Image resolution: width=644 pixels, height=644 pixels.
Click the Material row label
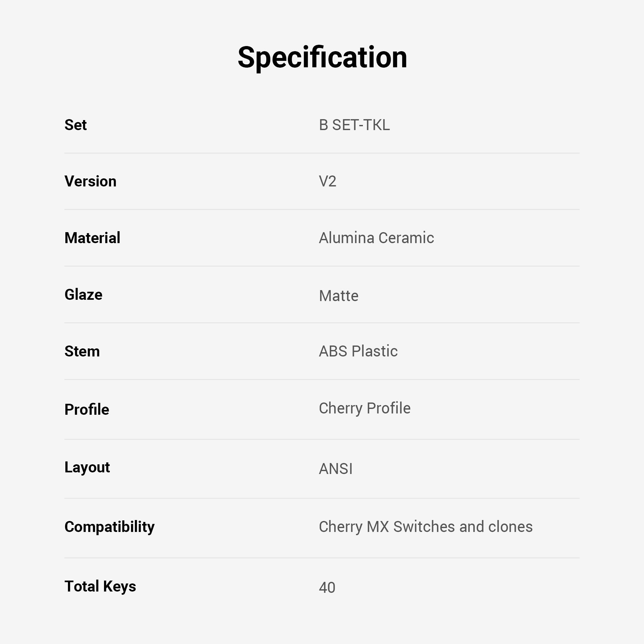point(92,238)
